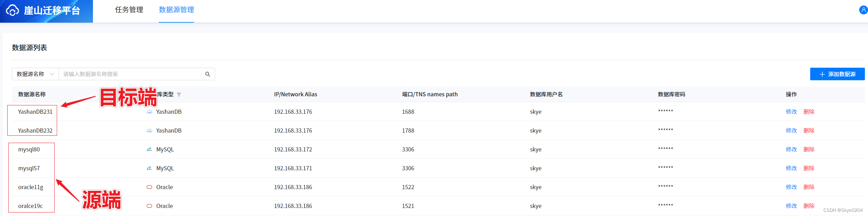This screenshot has width=868, height=216.
Task: Click 删除 for oracle11g
Action: coord(809,187)
